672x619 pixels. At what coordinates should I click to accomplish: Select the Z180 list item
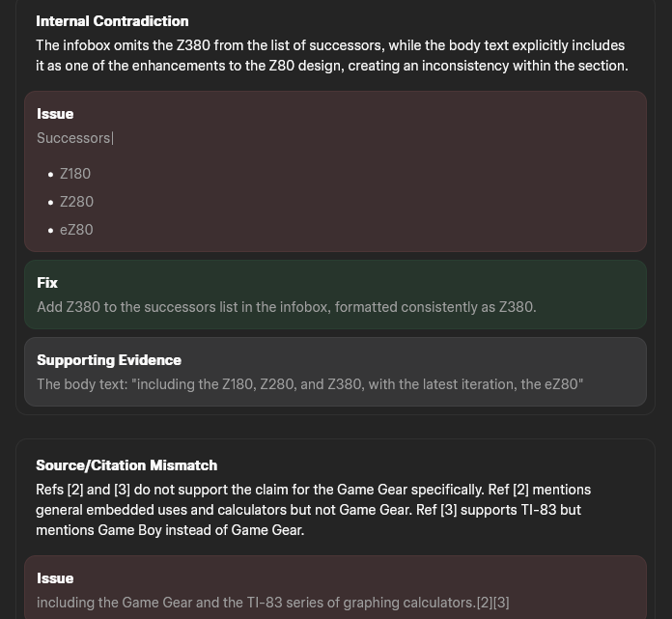[x=75, y=174]
